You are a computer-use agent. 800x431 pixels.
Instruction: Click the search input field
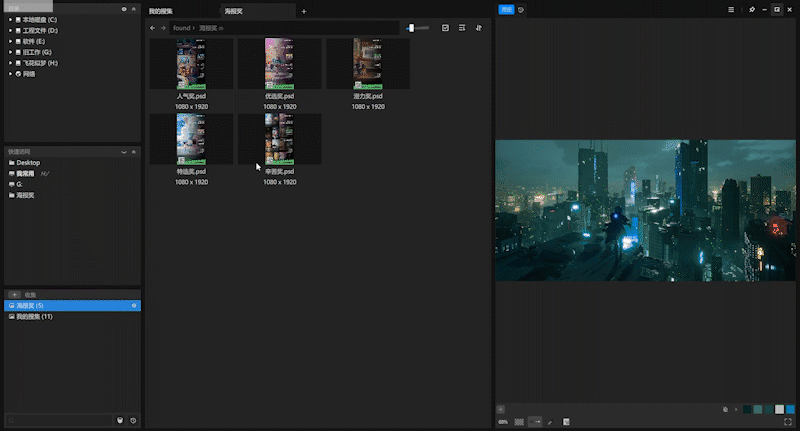[x=59, y=420]
